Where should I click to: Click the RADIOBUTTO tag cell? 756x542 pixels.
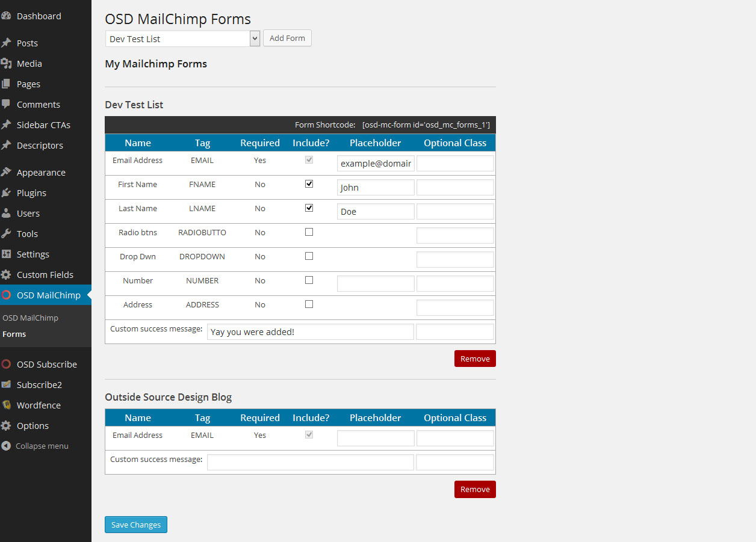pos(202,232)
